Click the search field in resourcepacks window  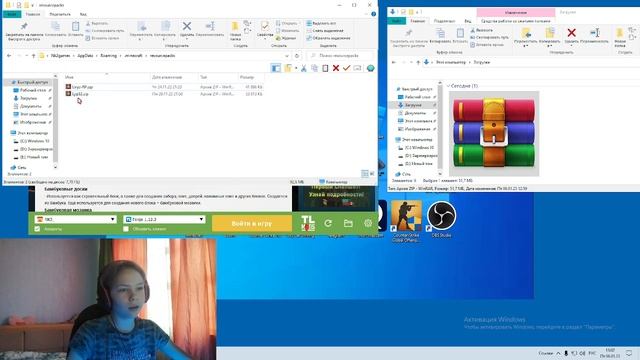[x=340, y=56]
